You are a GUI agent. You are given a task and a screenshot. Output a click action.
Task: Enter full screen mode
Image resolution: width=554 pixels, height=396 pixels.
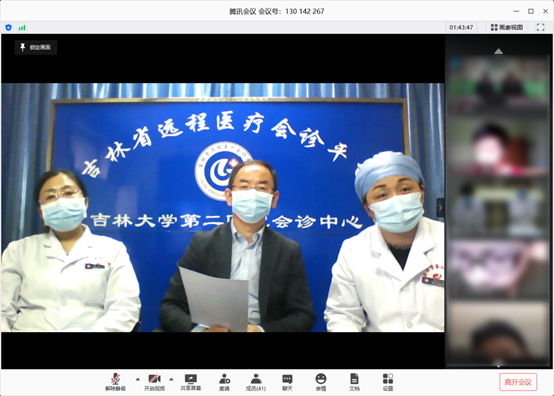coord(540,27)
